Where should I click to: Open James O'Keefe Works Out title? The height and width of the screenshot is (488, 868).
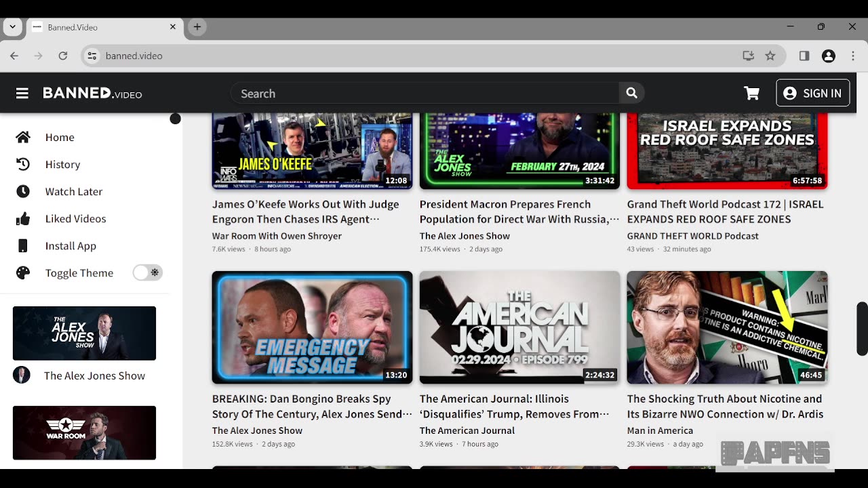coord(305,211)
